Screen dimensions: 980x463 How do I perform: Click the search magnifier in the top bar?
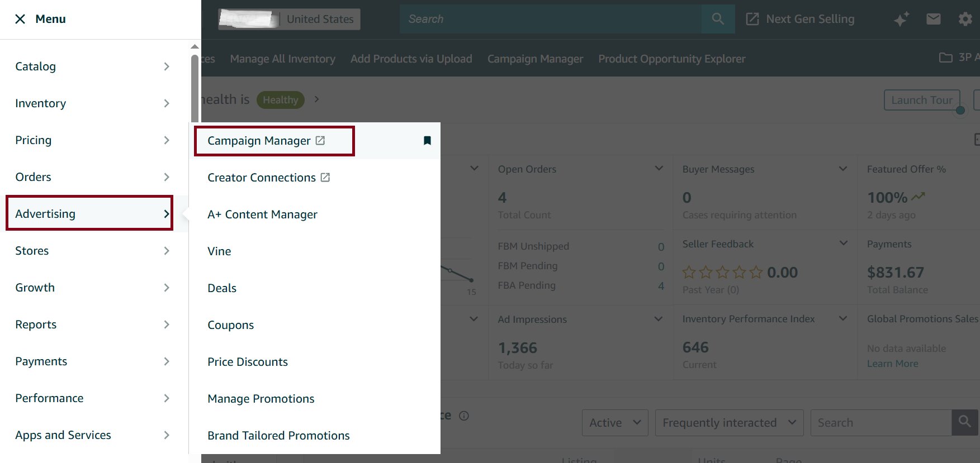[718, 19]
